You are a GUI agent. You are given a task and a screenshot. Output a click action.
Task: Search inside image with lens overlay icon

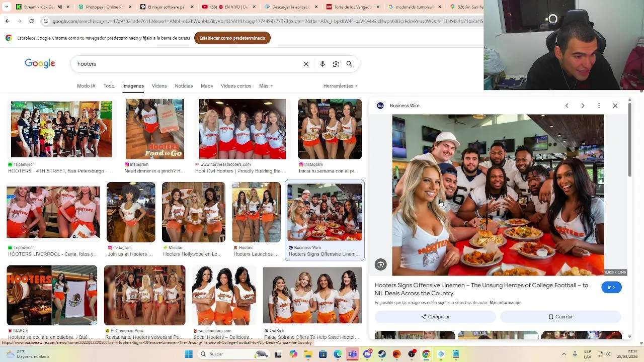[x=381, y=265]
